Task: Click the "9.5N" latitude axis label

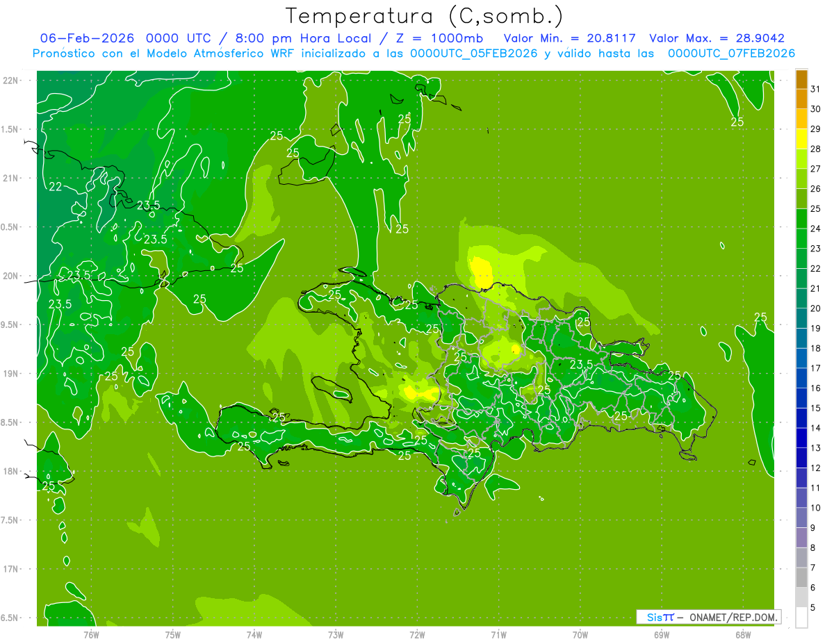Action: [10, 324]
